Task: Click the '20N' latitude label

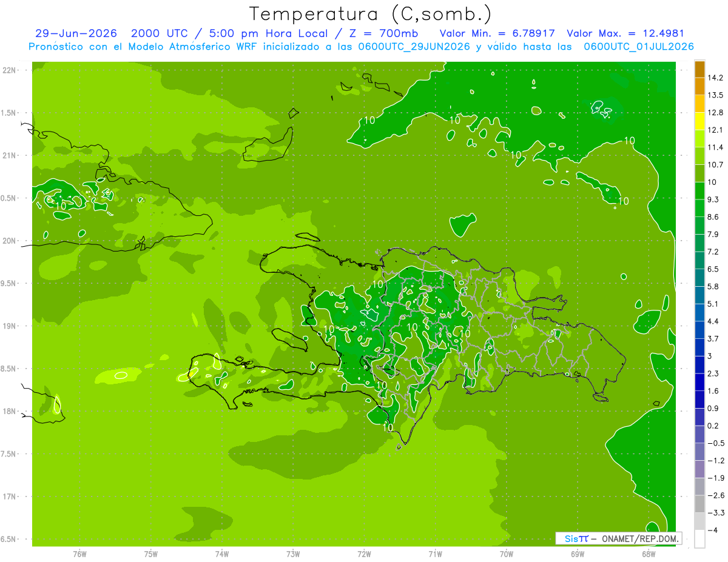Action: (x=9, y=241)
